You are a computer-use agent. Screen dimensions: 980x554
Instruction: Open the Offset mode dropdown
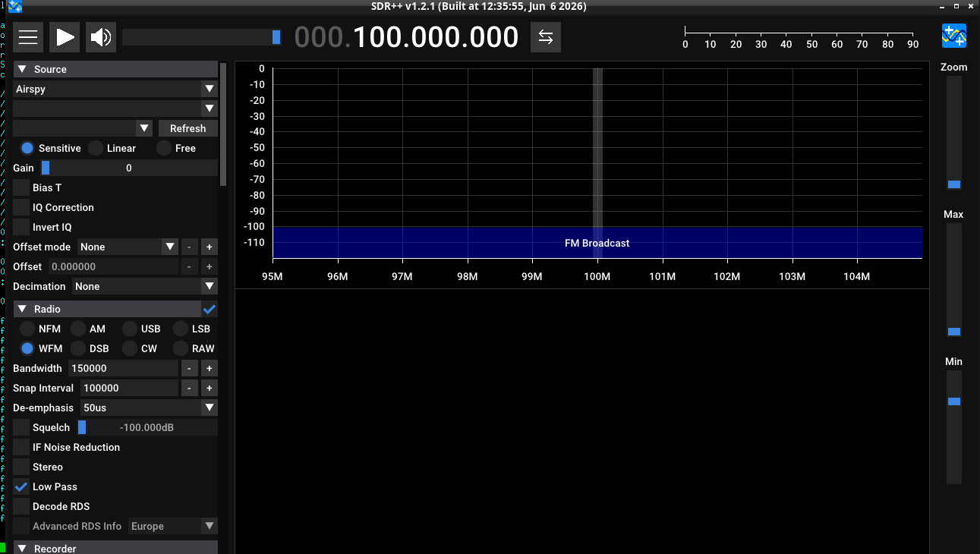pos(128,247)
